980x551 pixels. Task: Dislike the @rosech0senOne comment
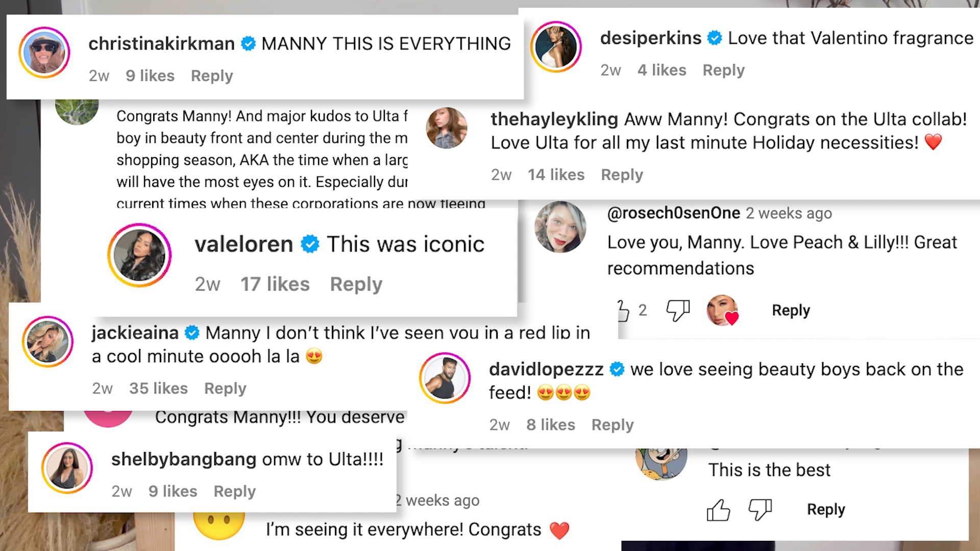678,310
